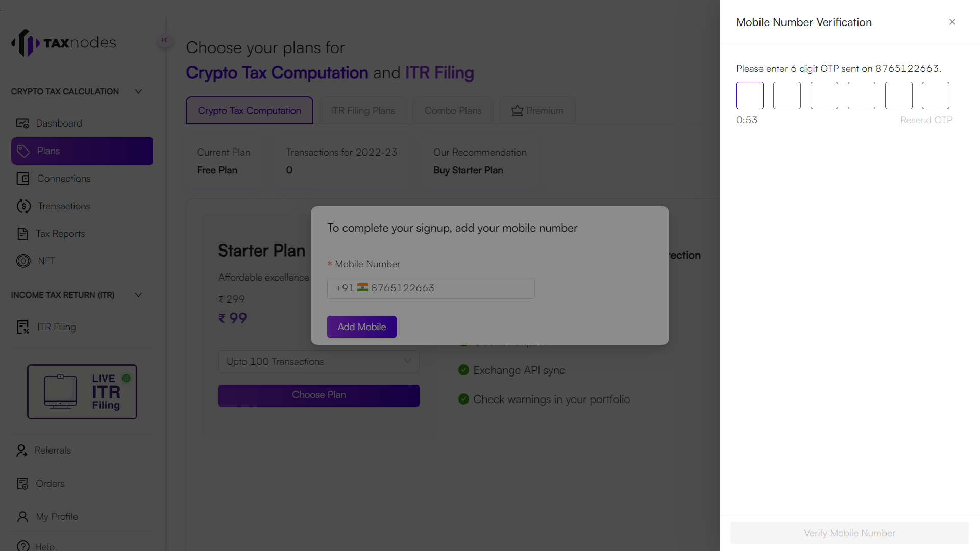This screenshot has width=980, height=551.
Task: Click the ₹ 99 Starter Plan price
Action: tap(233, 318)
